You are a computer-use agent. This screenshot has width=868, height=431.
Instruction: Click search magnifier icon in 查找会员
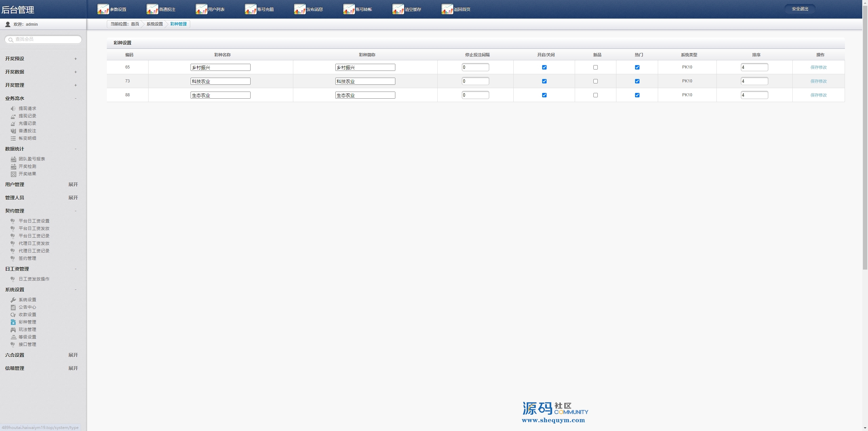[11, 40]
